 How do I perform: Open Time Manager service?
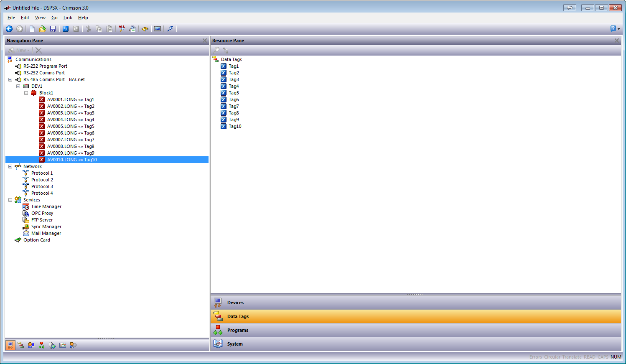click(x=46, y=206)
